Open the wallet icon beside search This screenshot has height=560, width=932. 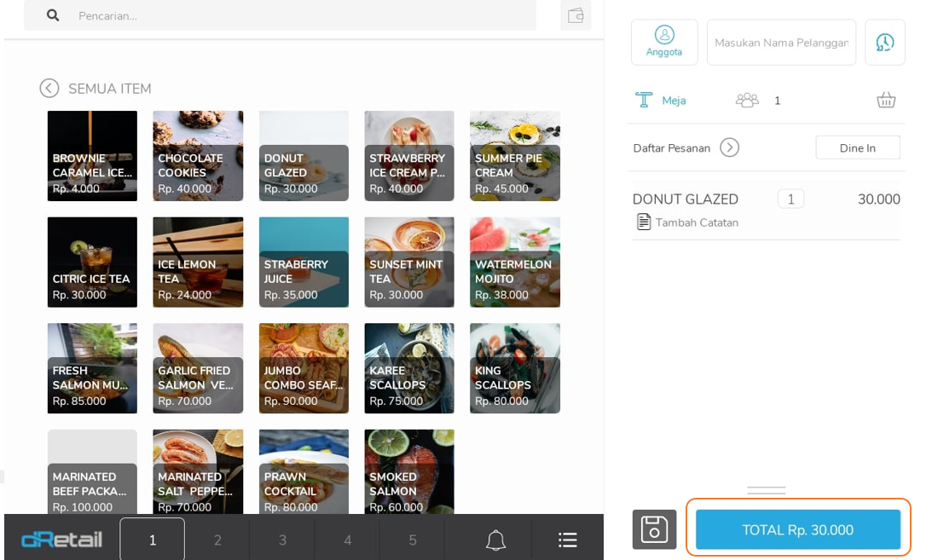[576, 15]
